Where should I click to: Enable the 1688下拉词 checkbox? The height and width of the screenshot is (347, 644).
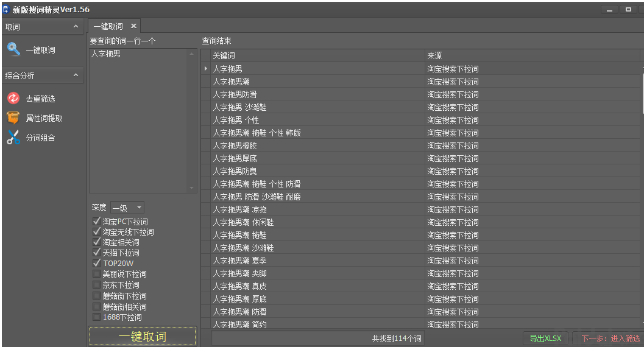click(x=96, y=317)
